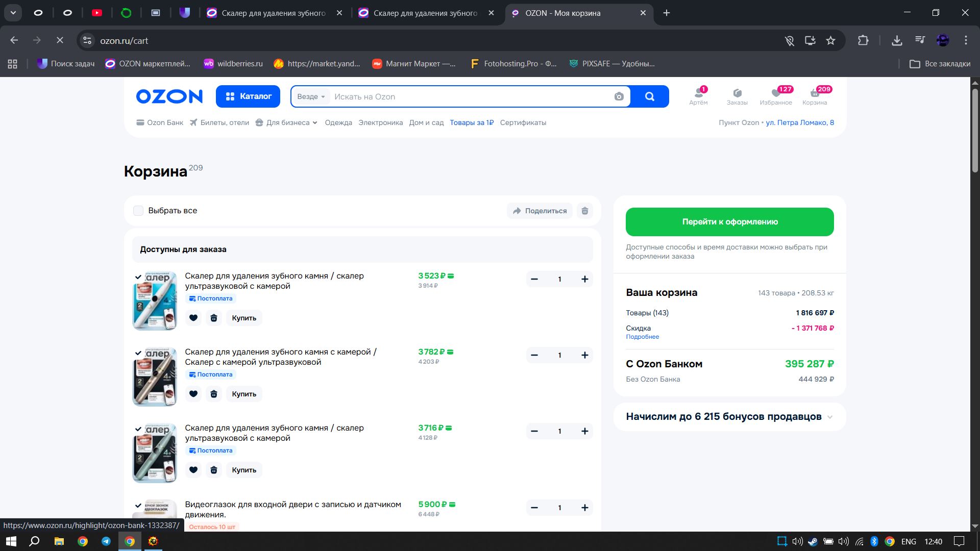
Task: Delete second scaler item with trash icon
Action: [x=214, y=394]
